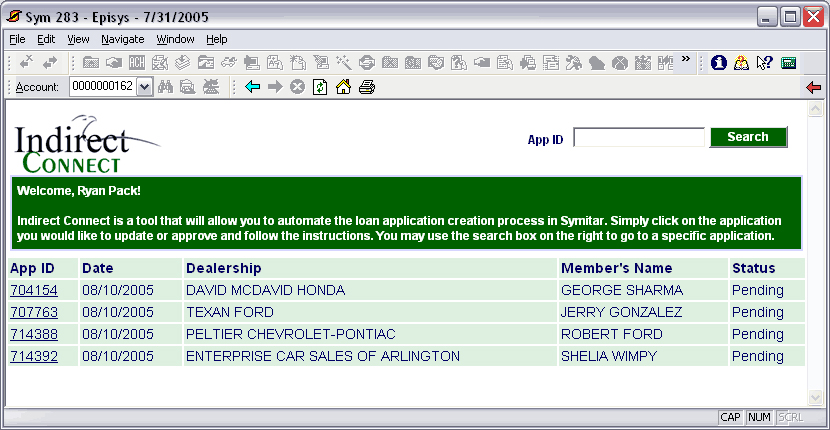Screen dimensions: 830x430
Task: Show more toolbar buttons via double chevron
Action: coord(686,58)
